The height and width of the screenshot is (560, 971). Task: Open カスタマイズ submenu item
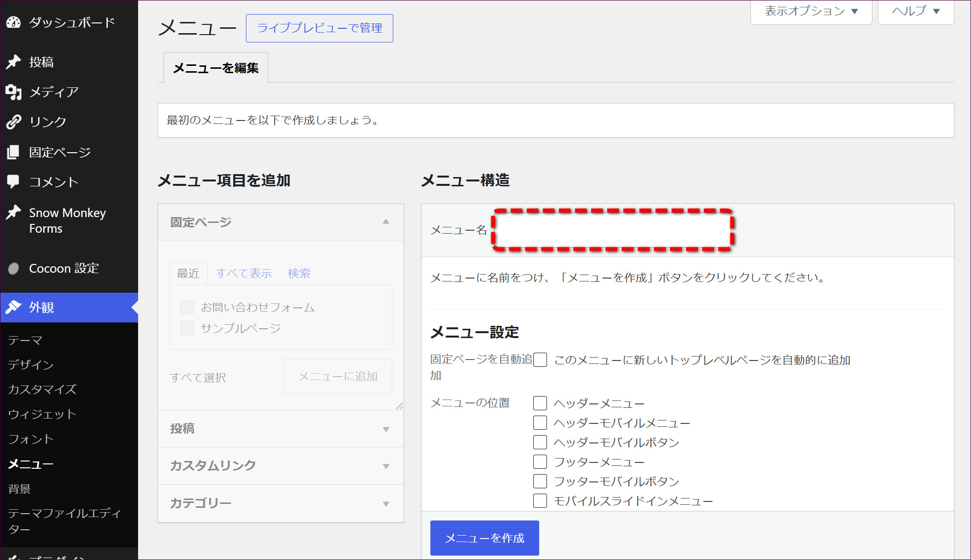pyautogui.click(x=42, y=389)
